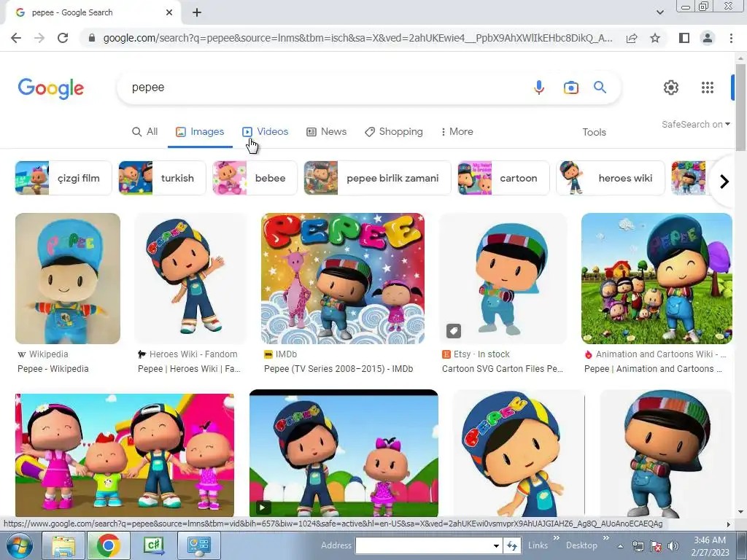747x560 pixels.
Task: Go back to the previous page
Action: 16,38
